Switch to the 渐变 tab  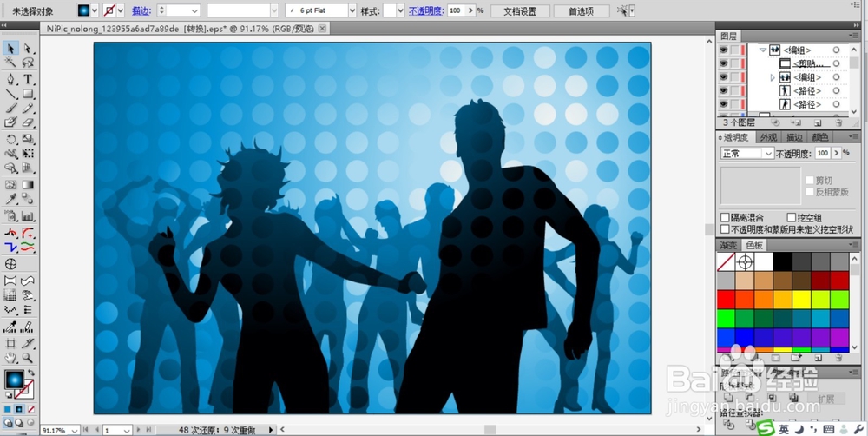728,245
